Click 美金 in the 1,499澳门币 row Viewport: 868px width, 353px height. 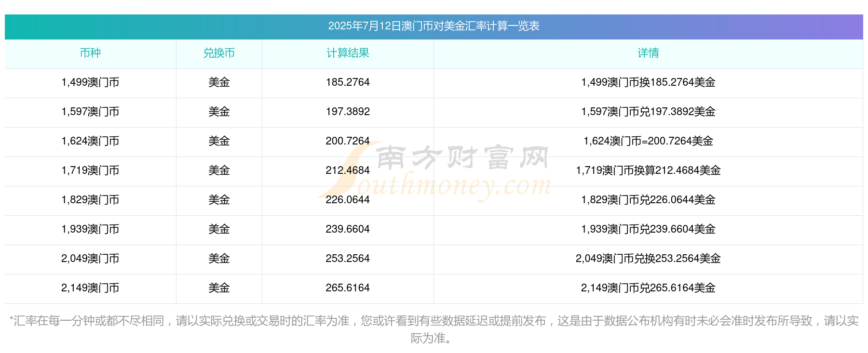tap(219, 82)
